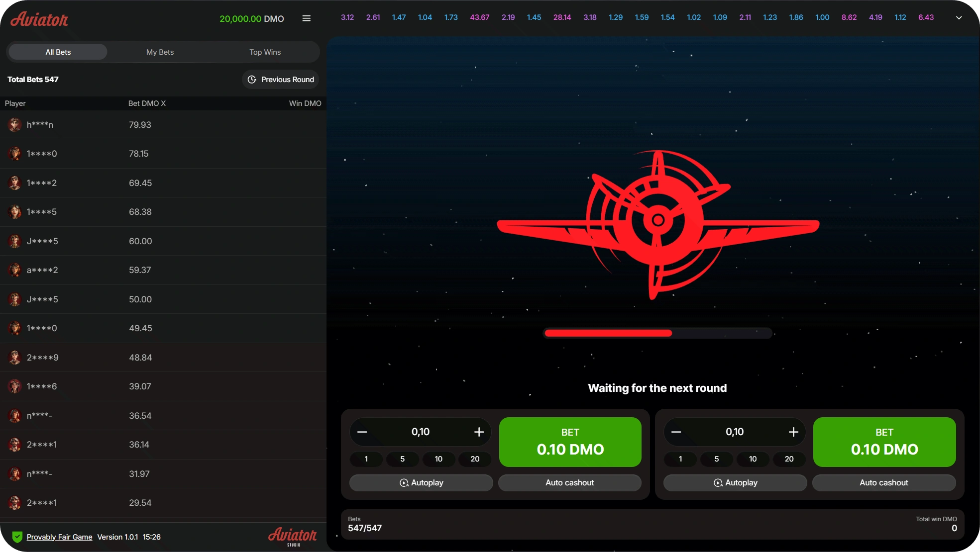The width and height of the screenshot is (980, 552).
Task: Click the avatar beside bet 36.54
Action: [15, 415]
